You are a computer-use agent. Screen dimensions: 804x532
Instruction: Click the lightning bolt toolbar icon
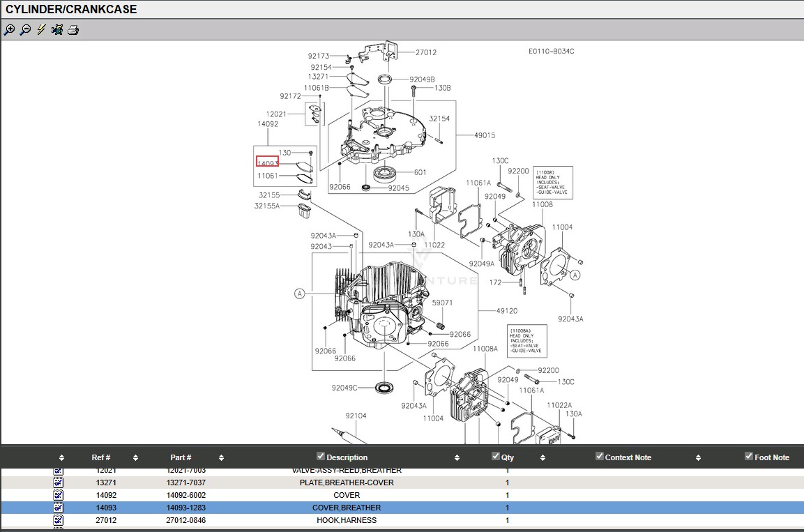coord(41,30)
